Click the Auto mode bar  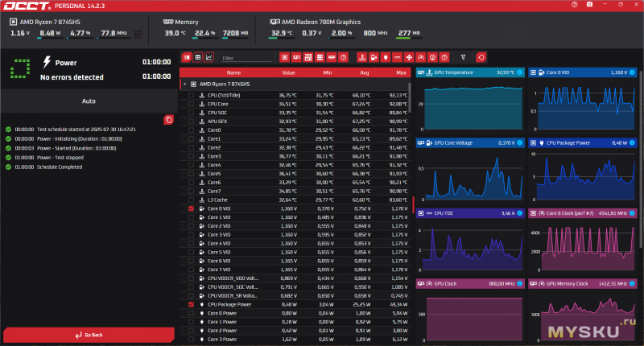[x=89, y=101]
